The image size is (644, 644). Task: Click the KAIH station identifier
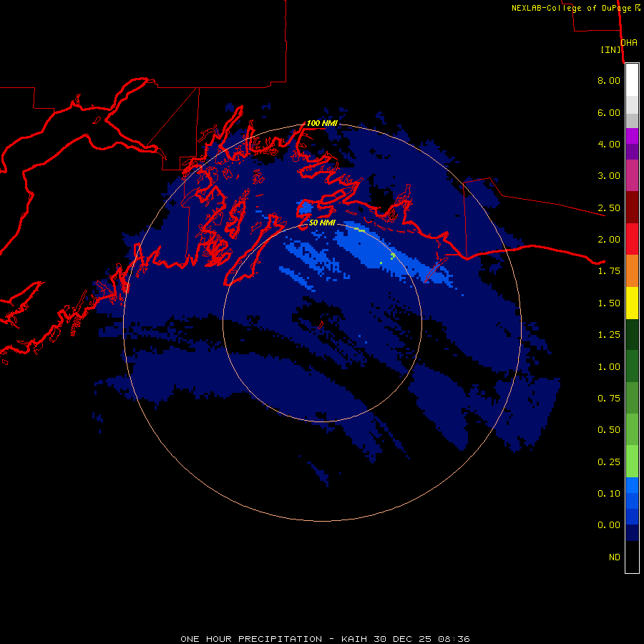click(354, 639)
